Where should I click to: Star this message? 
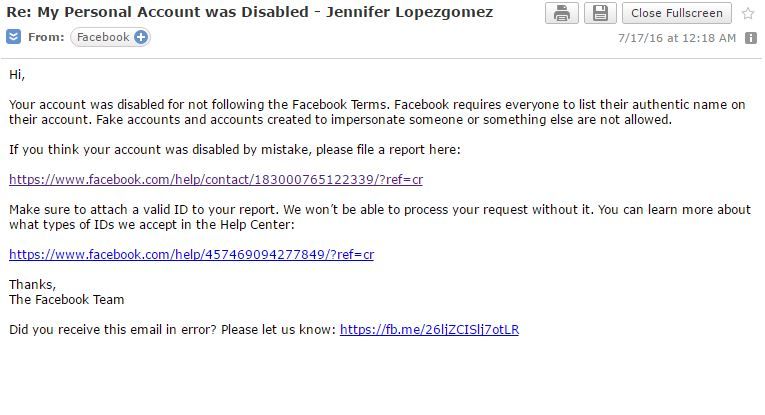748,13
